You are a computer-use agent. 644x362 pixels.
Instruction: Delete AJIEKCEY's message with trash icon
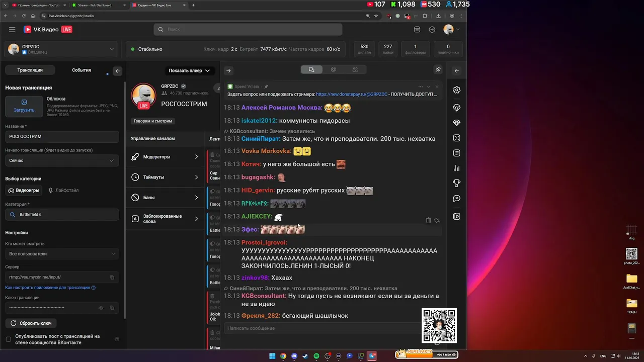pyautogui.click(x=429, y=220)
